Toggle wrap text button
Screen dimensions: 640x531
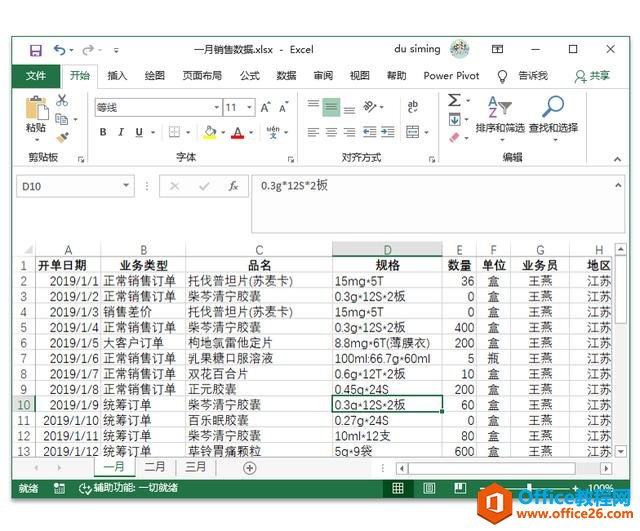coord(413,107)
